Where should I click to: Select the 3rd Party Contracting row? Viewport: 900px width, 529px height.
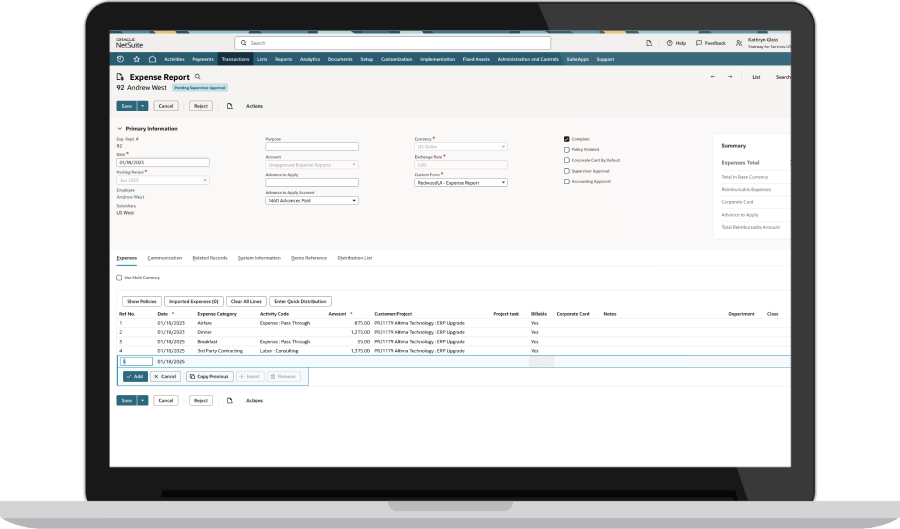[453, 351]
